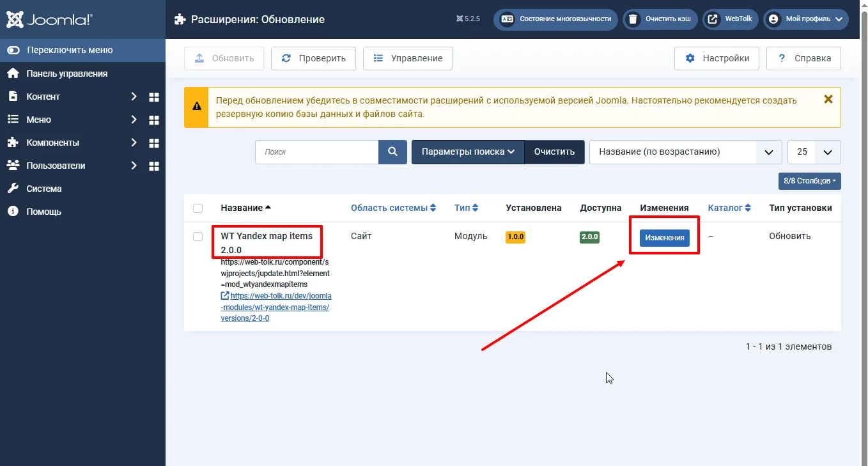Open sort order dropdown Название (по возрастанию)

685,152
